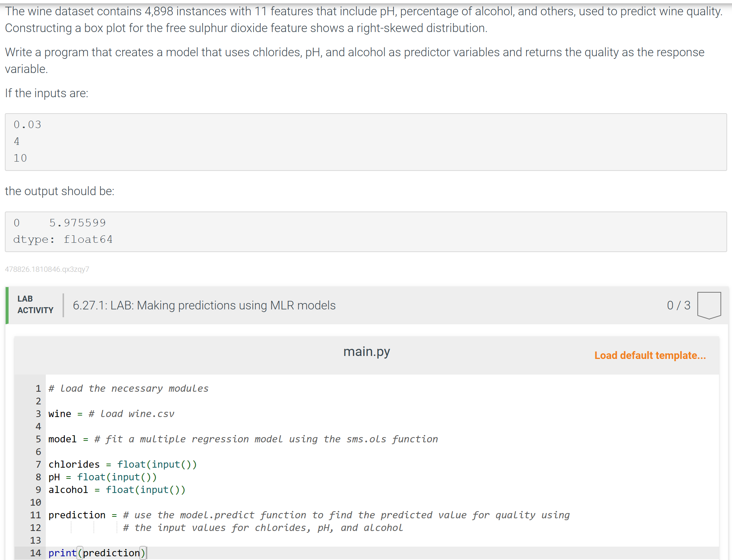Click the input box showing 0.03
Viewport: 732px width, 560px height.
pos(28,124)
